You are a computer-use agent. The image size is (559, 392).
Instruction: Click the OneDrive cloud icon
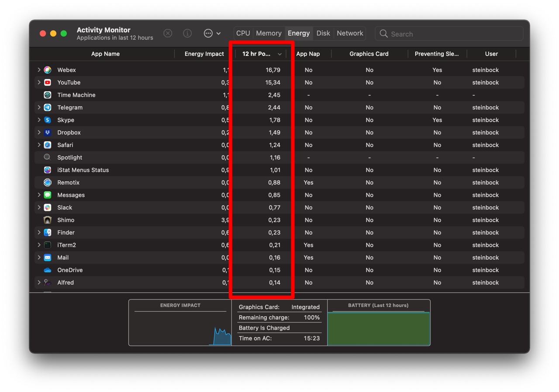[48, 270]
